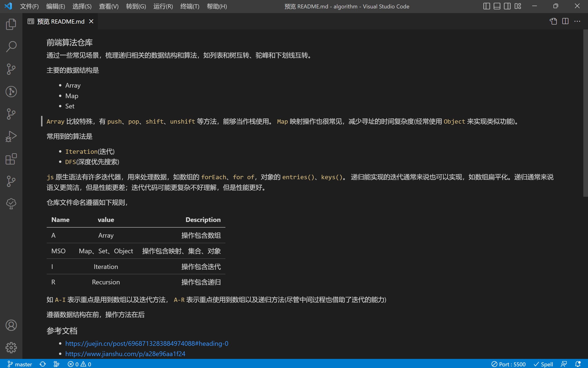Screen dimensions: 588x368
Task: Open errors and warnings count
Action: point(80,364)
